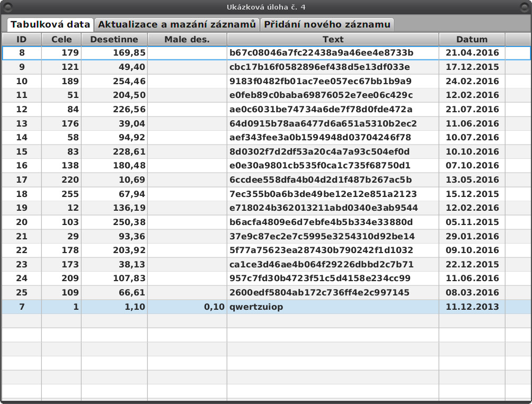
Task: Click the window button at the title bar's right
Action: coord(525,7)
